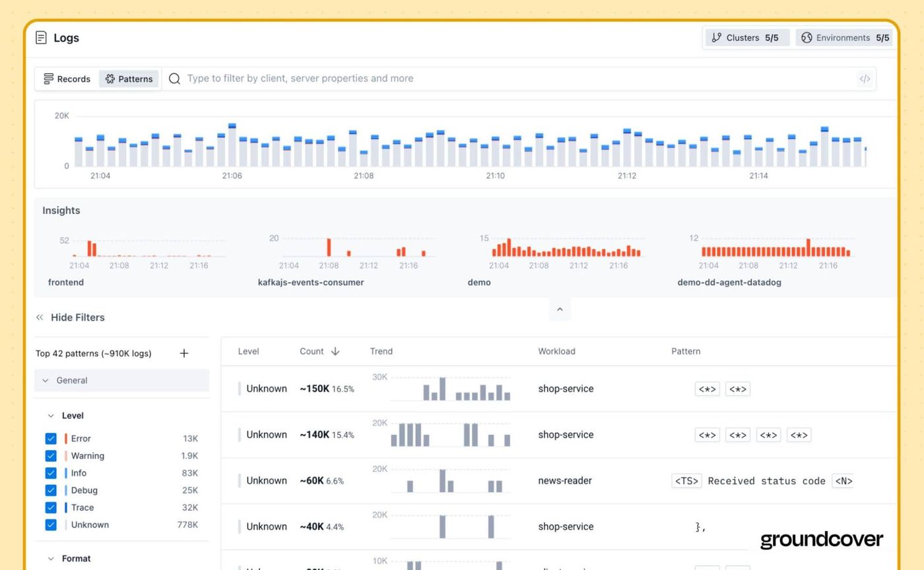Image resolution: width=924 pixels, height=570 pixels.
Task: Click the Environments globe icon
Action: point(807,38)
